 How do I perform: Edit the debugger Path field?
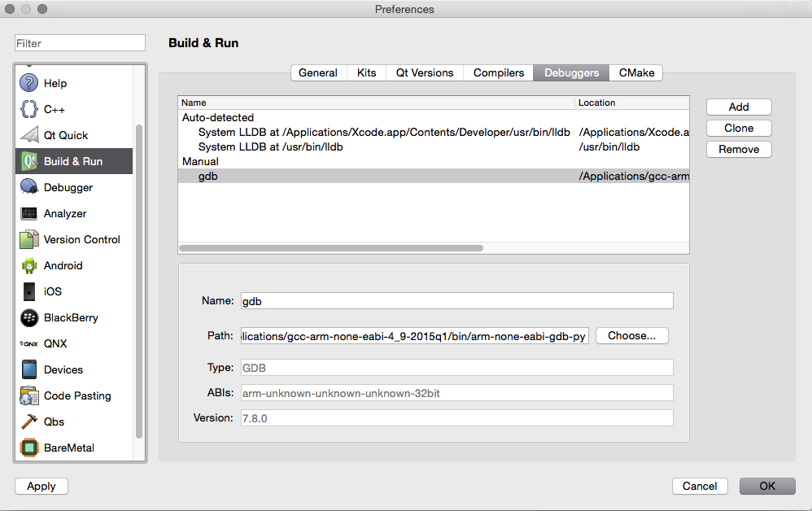[x=415, y=336]
